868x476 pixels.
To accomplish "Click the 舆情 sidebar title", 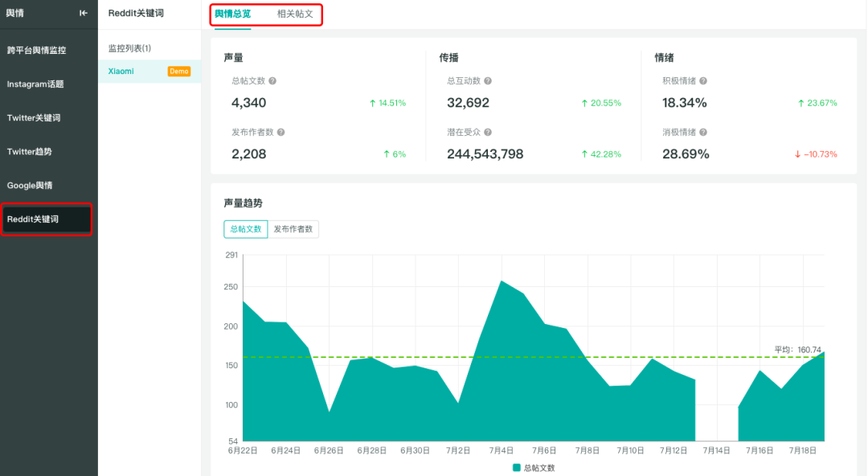I will tap(15, 13).
